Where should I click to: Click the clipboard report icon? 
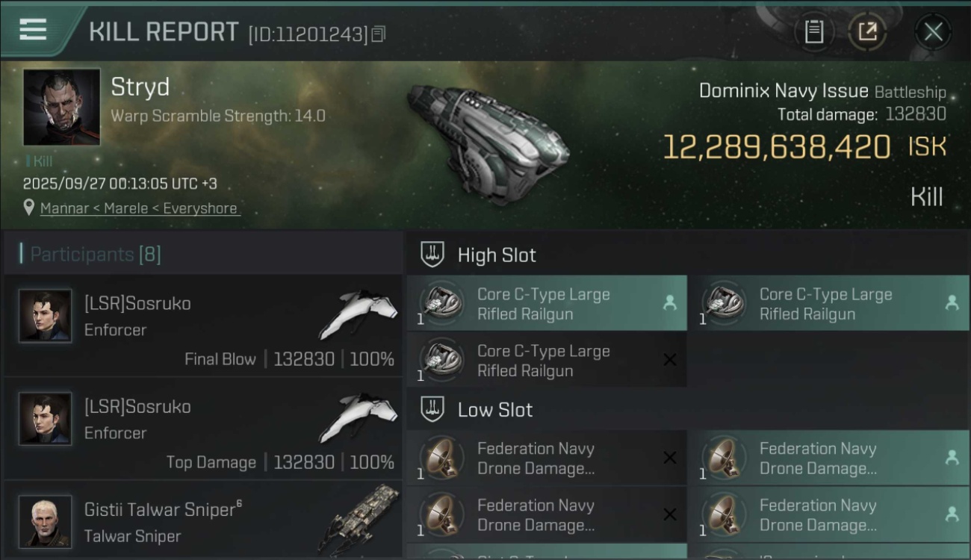tap(813, 31)
